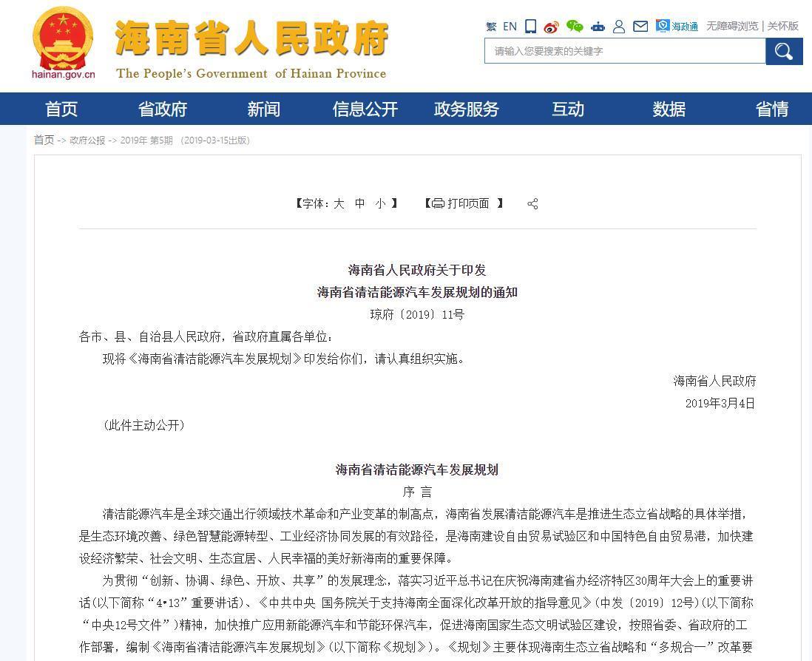Click document number 琼府〔2019〕11号

tap(417, 315)
